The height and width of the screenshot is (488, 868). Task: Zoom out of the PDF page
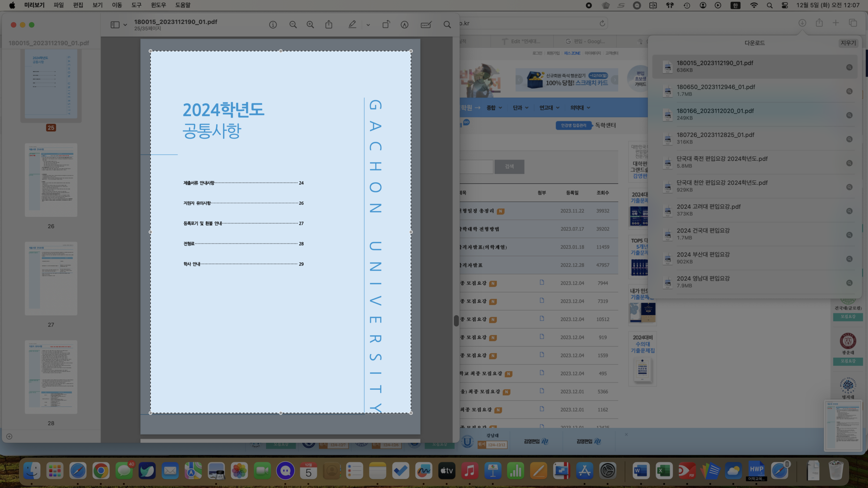[293, 25]
